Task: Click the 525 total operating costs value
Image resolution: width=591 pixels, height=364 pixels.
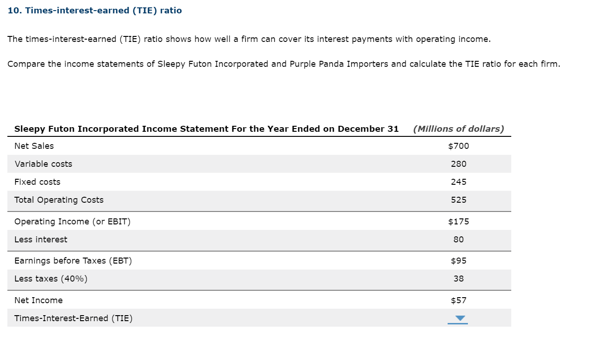Action: click(x=458, y=200)
